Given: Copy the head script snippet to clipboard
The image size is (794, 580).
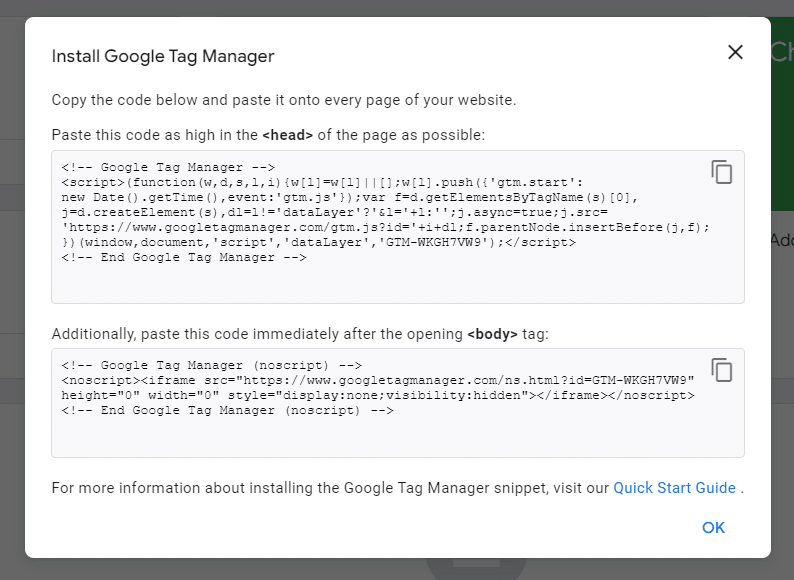Looking at the screenshot, I should click(722, 172).
